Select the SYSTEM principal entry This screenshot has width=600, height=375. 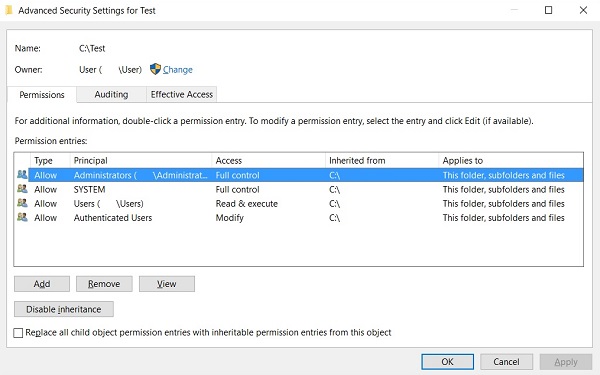(x=89, y=189)
